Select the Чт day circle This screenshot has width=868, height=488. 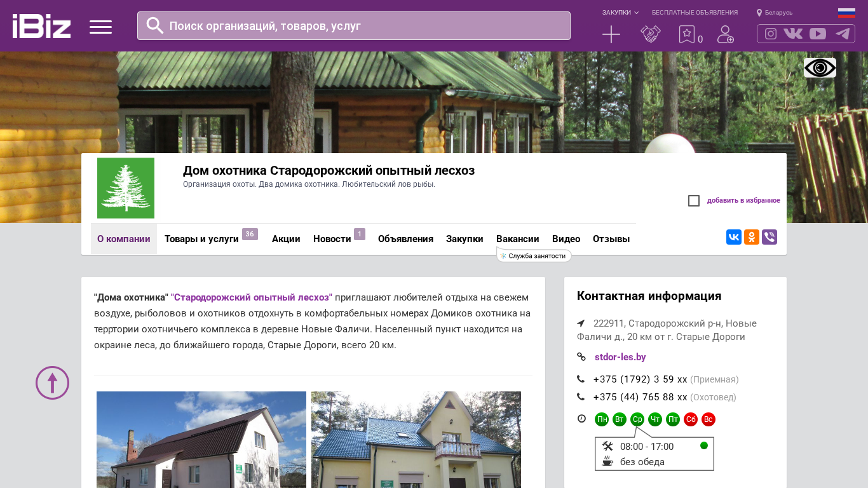[655, 419]
